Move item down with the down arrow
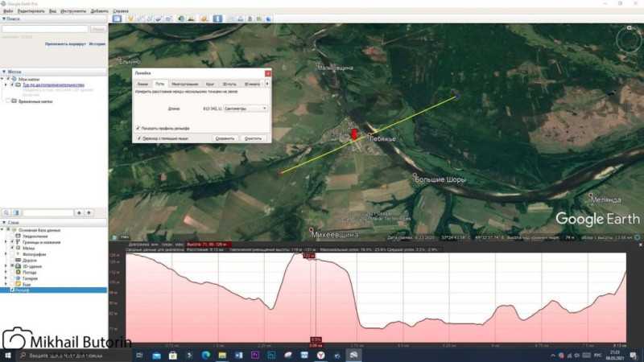Viewport: 644px width, 362px height. tap(89, 212)
